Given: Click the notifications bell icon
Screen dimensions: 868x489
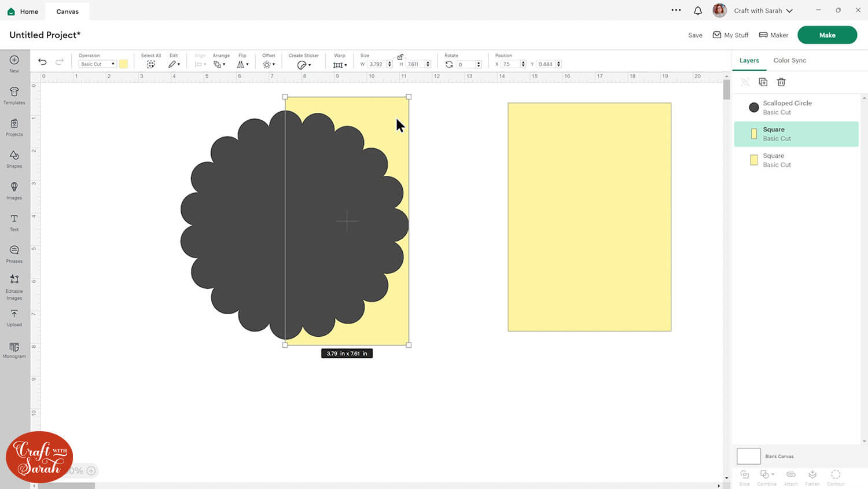Looking at the screenshot, I should pos(698,10).
